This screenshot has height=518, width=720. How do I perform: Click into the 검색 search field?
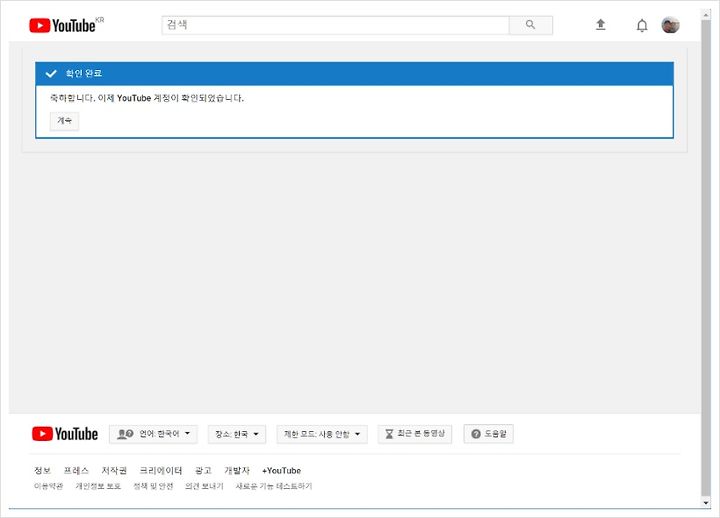[335, 25]
